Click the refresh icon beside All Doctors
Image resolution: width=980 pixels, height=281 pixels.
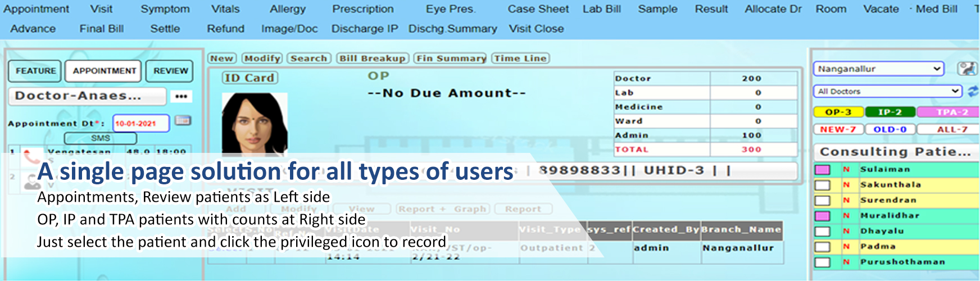coord(973,91)
